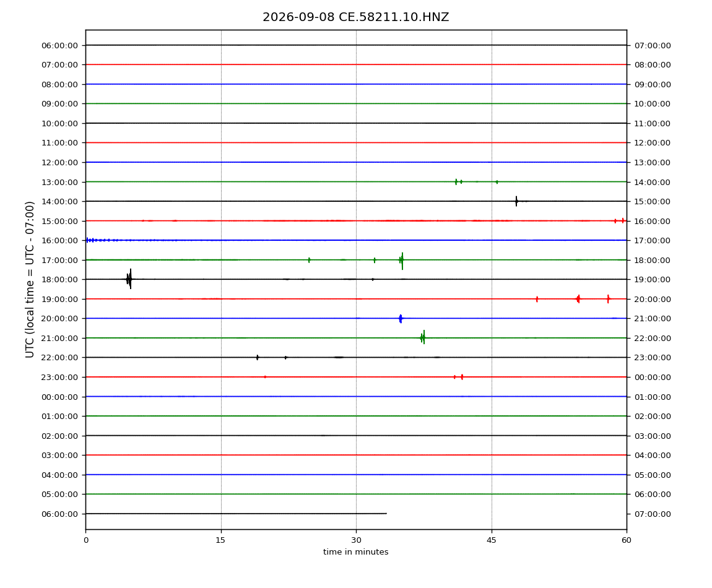Viewport: 712px width, 588px height.
Task: Click the green spike on 17:00:00 trace
Action: coord(402,261)
